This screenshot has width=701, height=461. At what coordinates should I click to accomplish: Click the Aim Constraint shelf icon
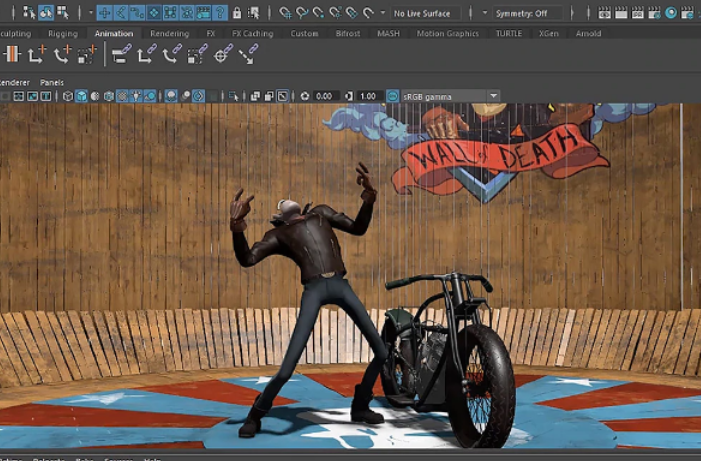[223, 54]
